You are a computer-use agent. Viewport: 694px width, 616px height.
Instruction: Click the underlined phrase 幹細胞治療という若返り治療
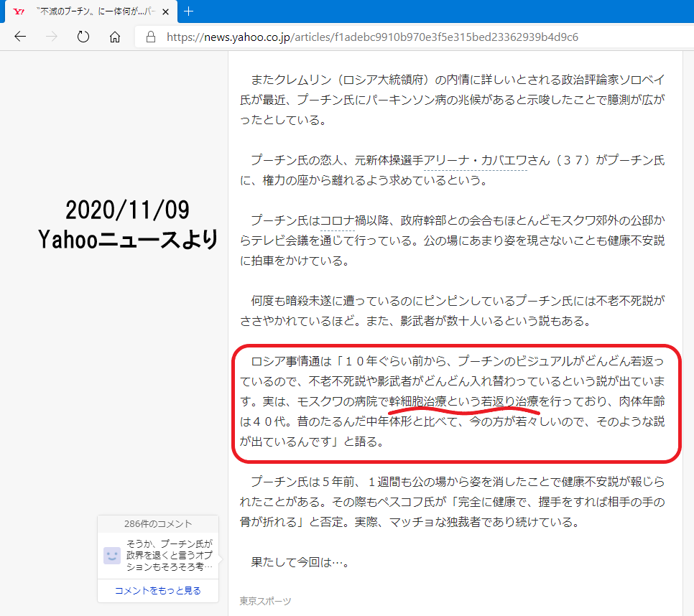pos(464,401)
